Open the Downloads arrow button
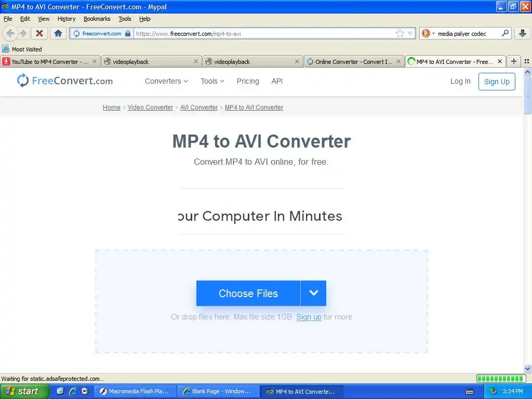 tap(523, 33)
